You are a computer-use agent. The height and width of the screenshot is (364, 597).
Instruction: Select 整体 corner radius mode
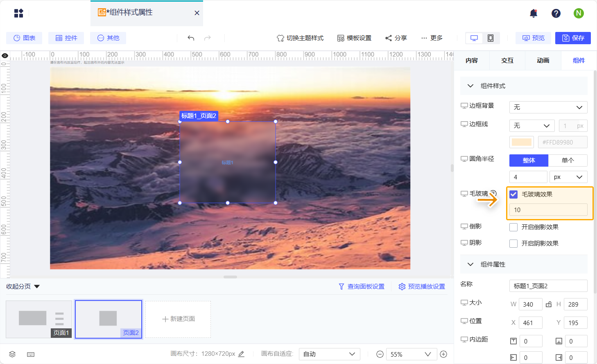point(529,161)
